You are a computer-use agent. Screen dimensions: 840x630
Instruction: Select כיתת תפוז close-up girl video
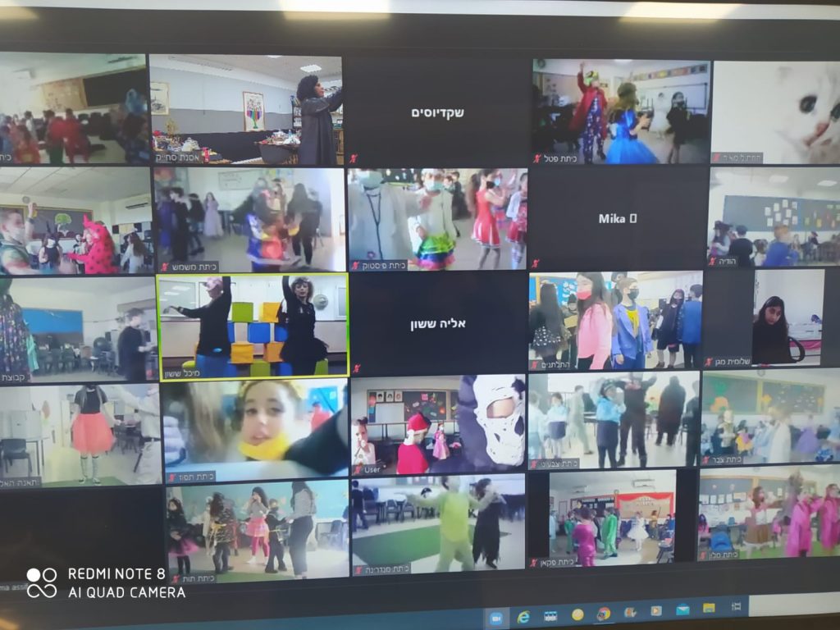[x=256, y=431]
